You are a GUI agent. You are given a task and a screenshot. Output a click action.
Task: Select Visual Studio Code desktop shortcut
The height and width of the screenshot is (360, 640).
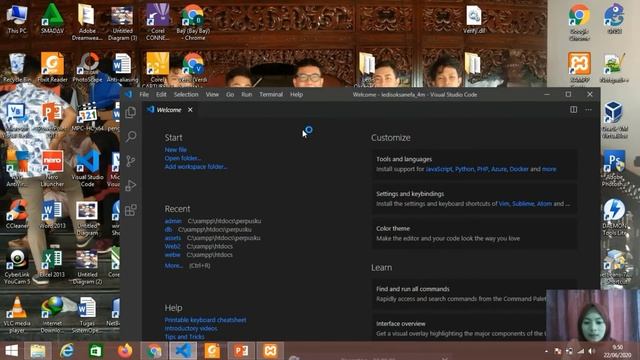pos(87,168)
